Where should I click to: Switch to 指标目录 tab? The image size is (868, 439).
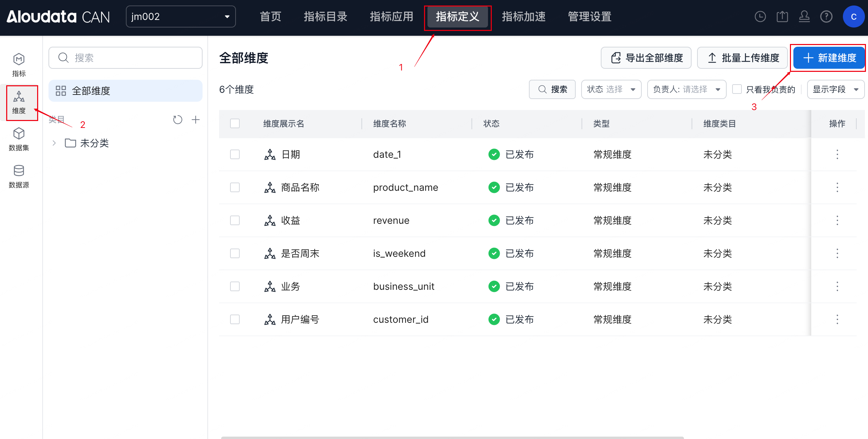(x=325, y=17)
